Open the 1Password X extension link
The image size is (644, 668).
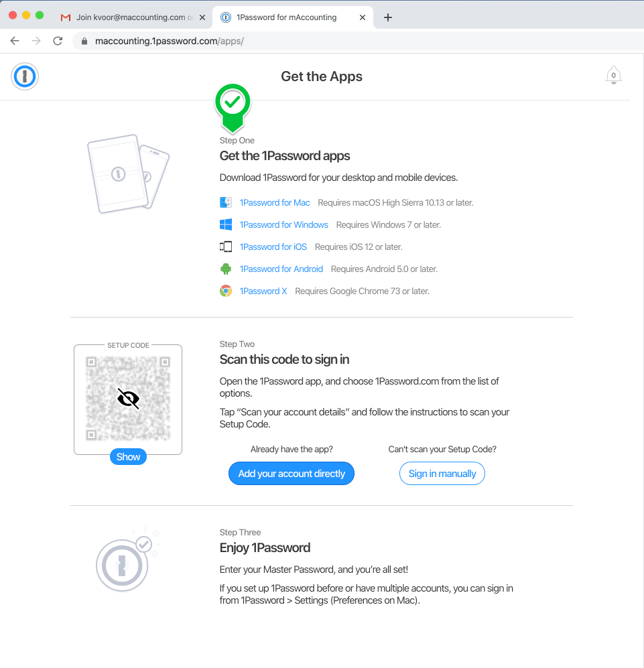click(263, 291)
